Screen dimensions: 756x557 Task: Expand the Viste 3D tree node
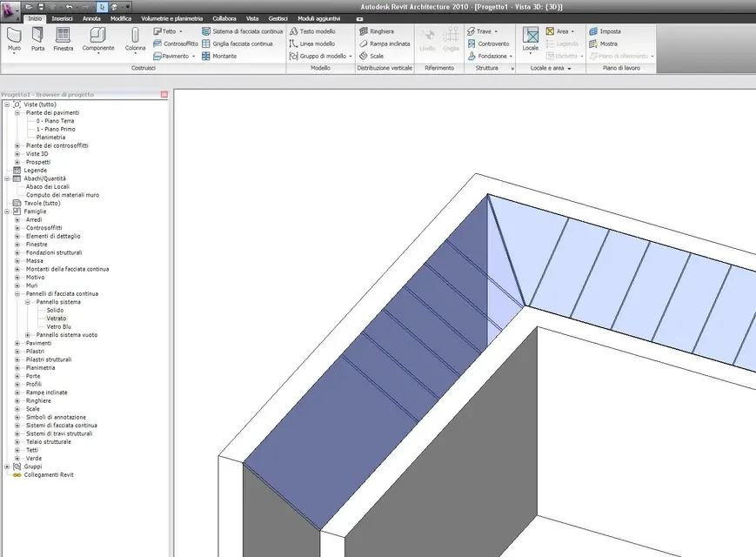17,154
